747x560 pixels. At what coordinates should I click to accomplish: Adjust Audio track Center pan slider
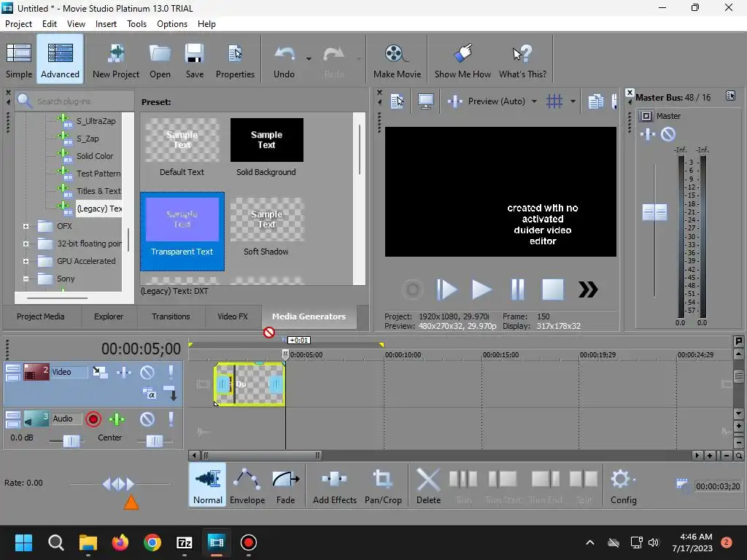(x=155, y=441)
